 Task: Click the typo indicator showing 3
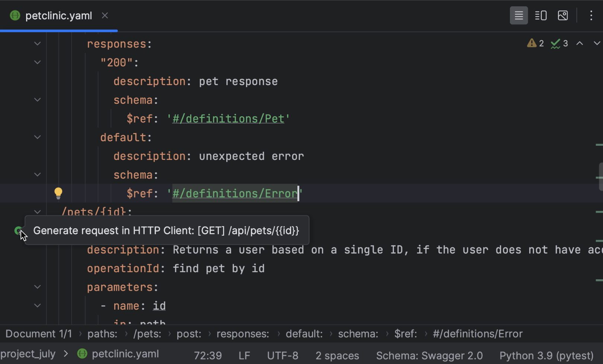[559, 44]
